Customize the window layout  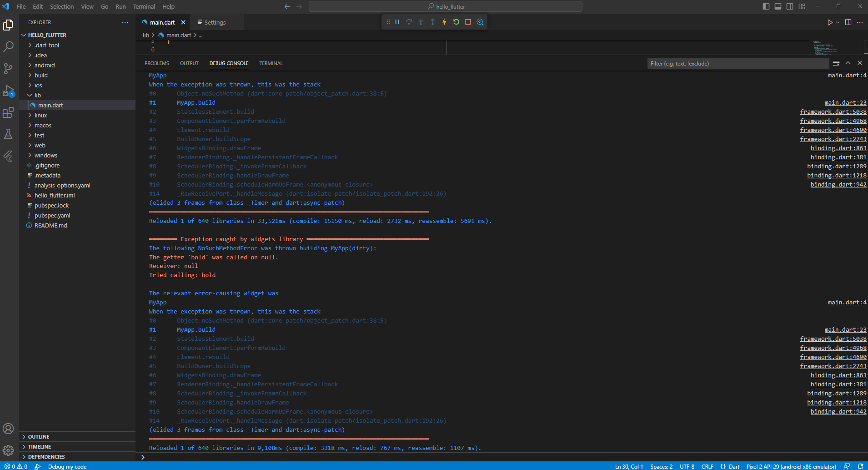coord(802,6)
